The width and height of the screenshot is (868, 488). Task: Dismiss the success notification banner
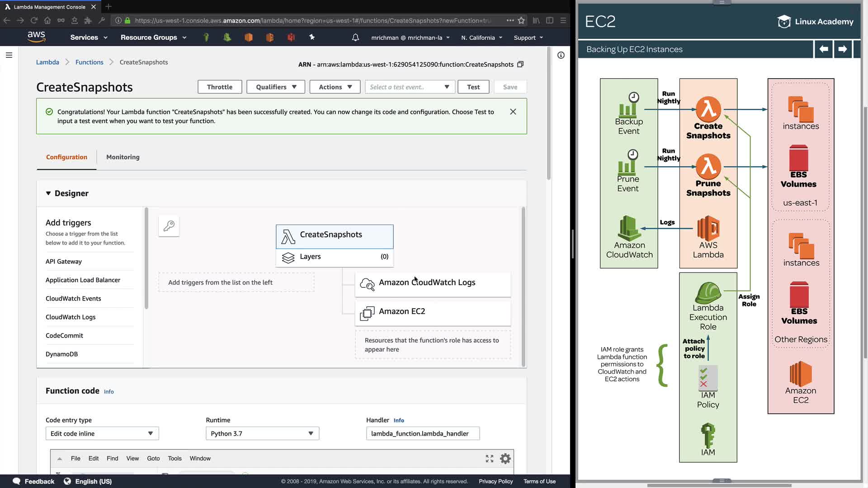513,112
